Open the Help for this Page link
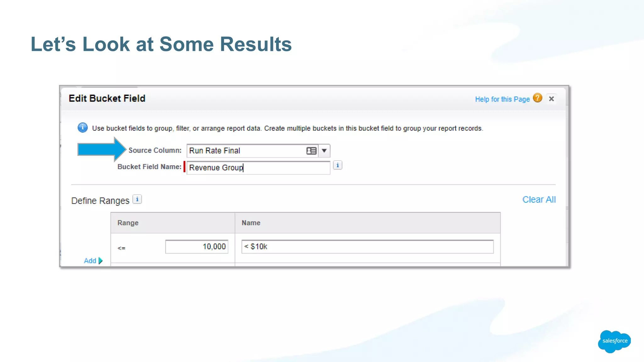 (x=502, y=99)
